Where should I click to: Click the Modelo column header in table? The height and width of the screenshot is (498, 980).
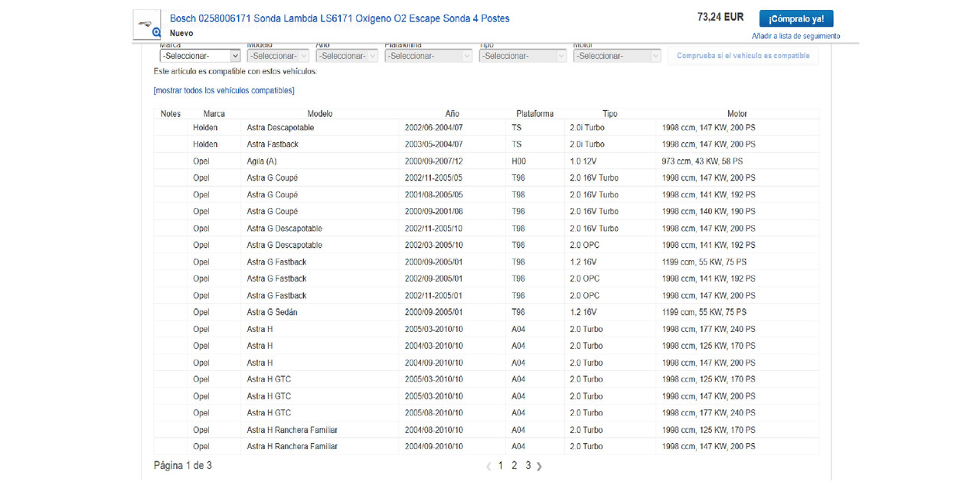click(320, 114)
